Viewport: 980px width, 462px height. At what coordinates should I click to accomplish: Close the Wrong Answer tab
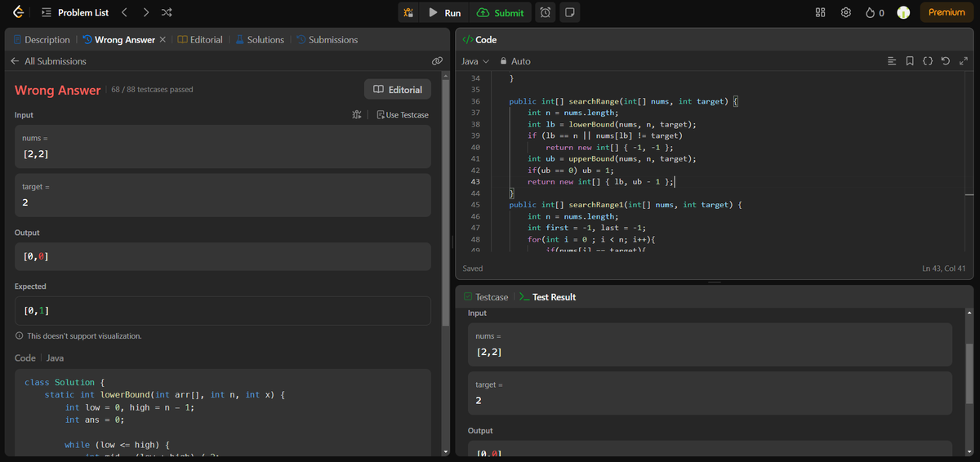pyautogui.click(x=163, y=39)
